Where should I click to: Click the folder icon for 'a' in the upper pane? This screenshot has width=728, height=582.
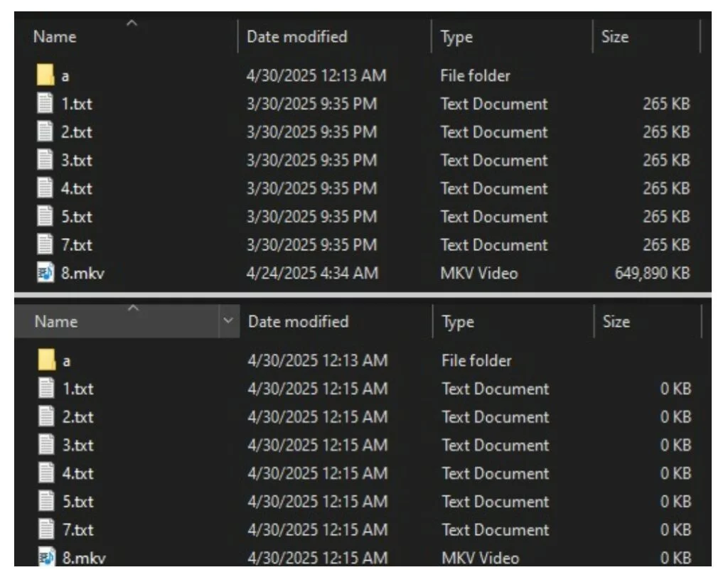45,75
